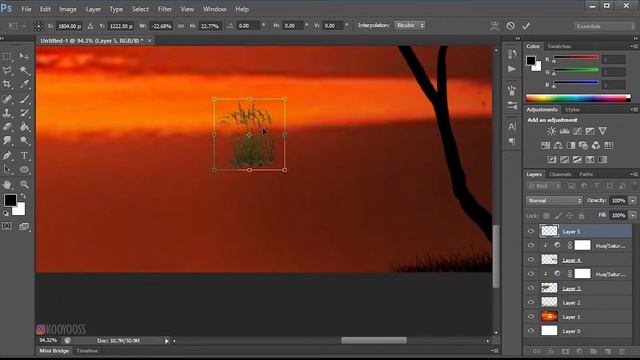Select the Healing Brush tool
The image size is (640, 360).
[x=7, y=99]
